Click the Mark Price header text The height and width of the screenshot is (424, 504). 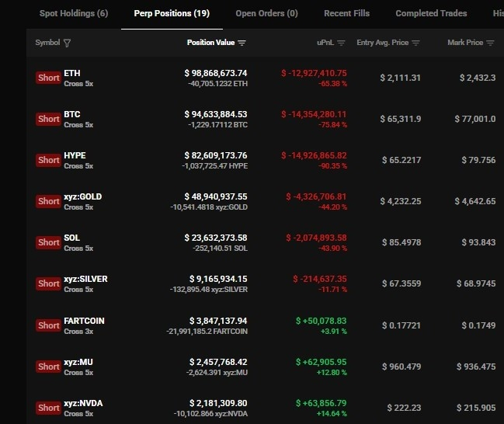pyautogui.click(x=465, y=43)
